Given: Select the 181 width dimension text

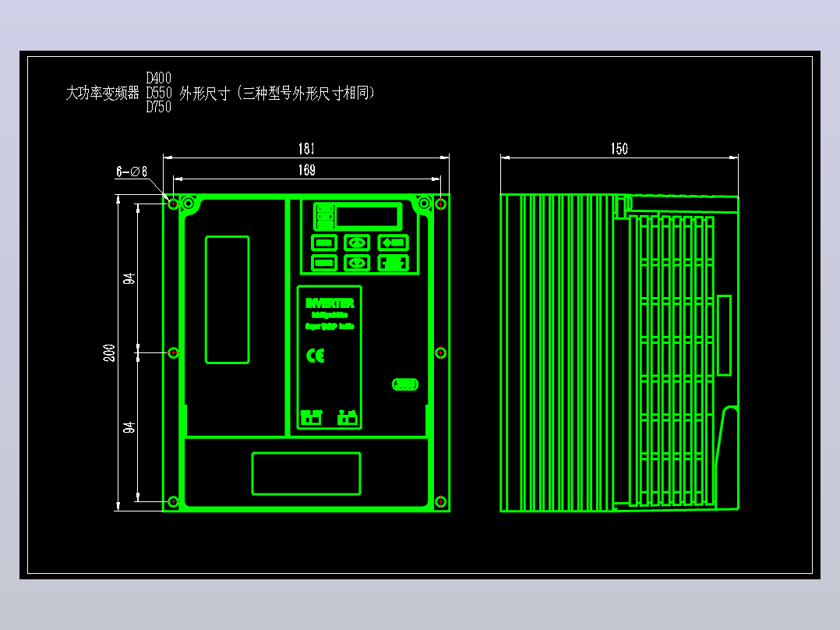Looking at the screenshot, I should point(306,148).
